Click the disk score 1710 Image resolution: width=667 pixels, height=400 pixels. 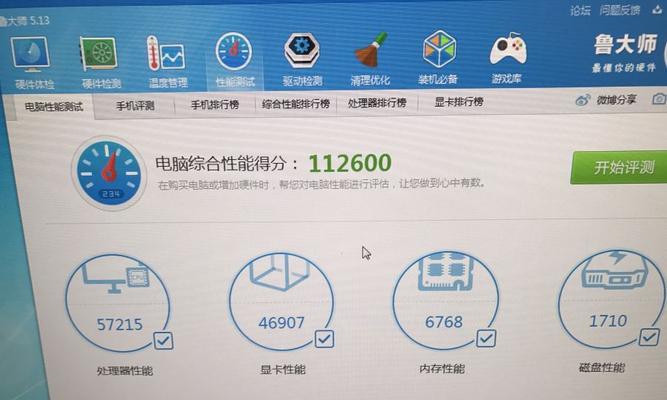(608, 320)
